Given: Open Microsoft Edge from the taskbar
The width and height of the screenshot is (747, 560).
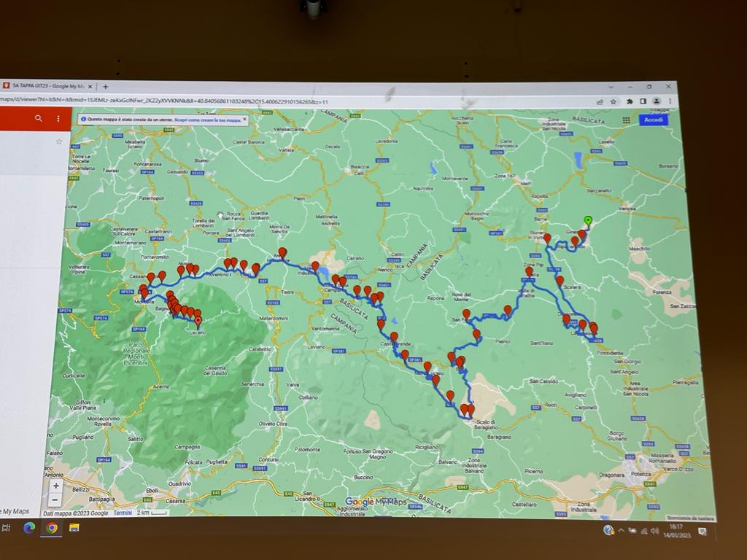Looking at the screenshot, I should pyautogui.click(x=29, y=528).
